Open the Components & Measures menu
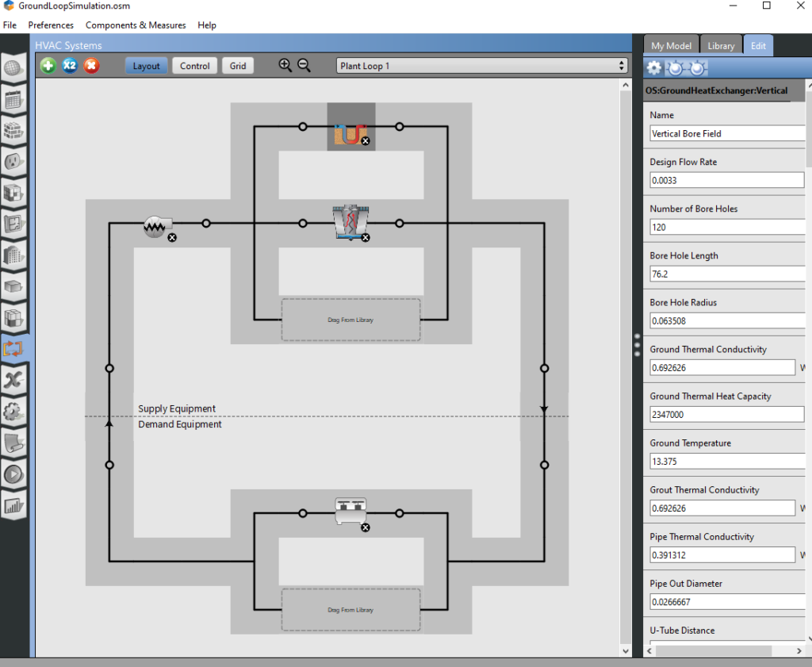This screenshot has width=812, height=667. [135, 25]
